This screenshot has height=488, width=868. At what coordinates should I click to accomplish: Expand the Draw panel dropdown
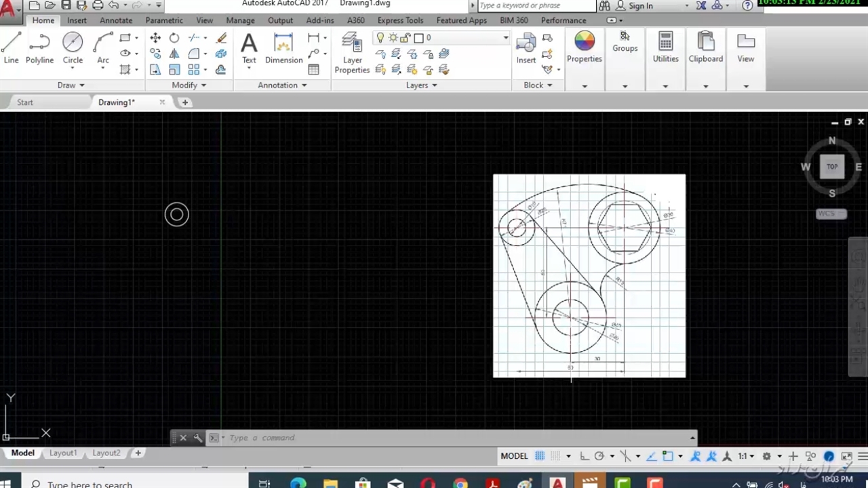click(71, 85)
